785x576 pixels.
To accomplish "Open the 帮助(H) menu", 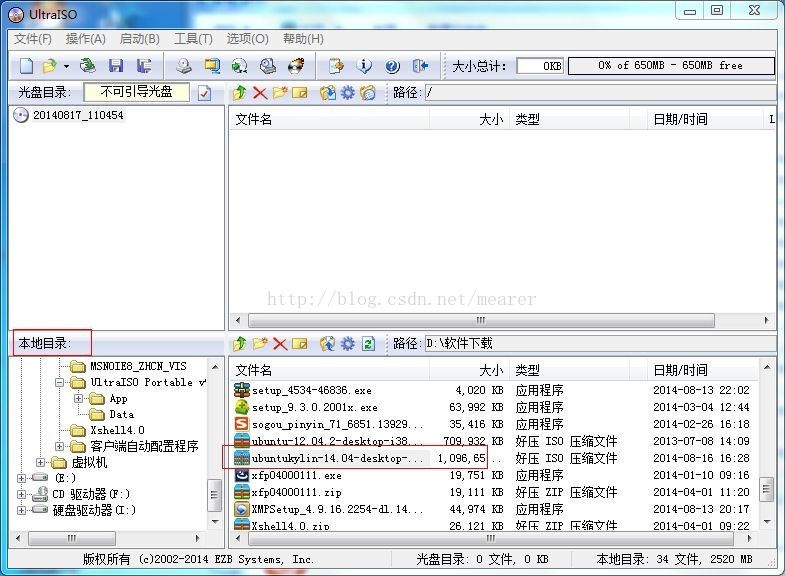I will [303, 39].
